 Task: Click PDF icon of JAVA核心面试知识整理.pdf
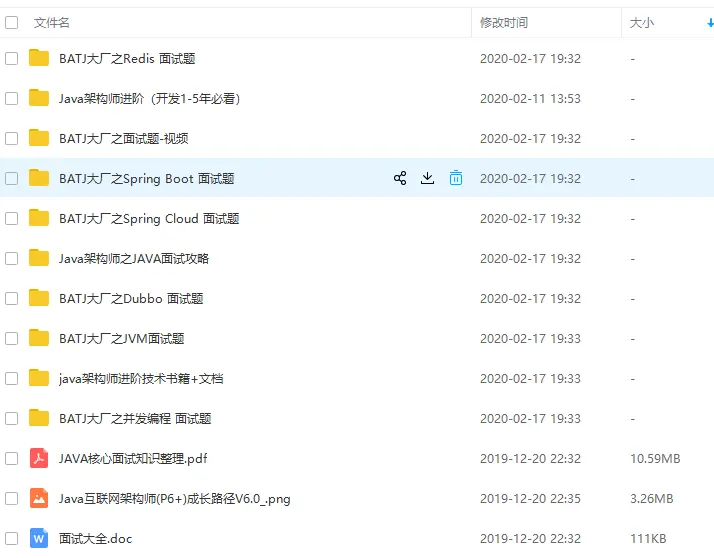point(39,458)
